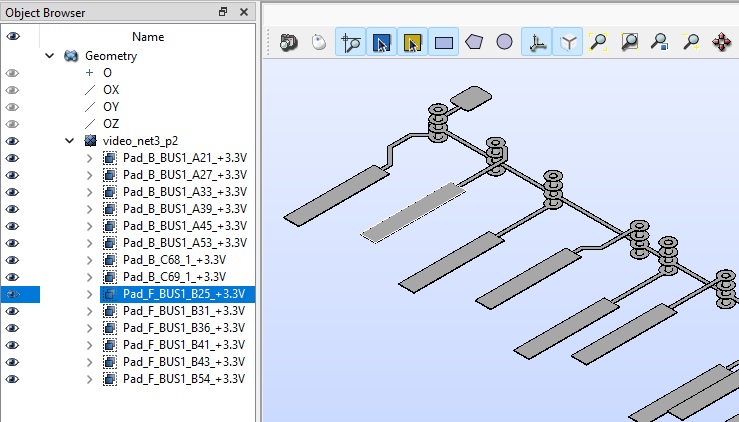
Task: Hide video_net3_p2 using its eye icon
Action: pyautogui.click(x=13, y=141)
